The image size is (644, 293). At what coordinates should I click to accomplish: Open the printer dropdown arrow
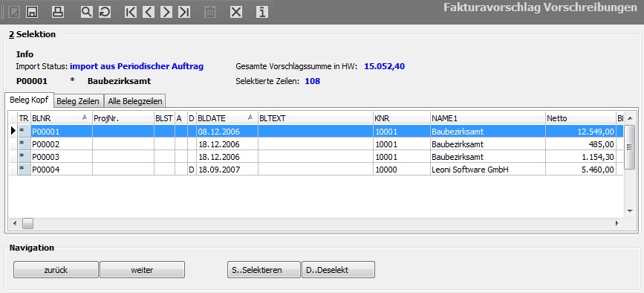point(71,12)
